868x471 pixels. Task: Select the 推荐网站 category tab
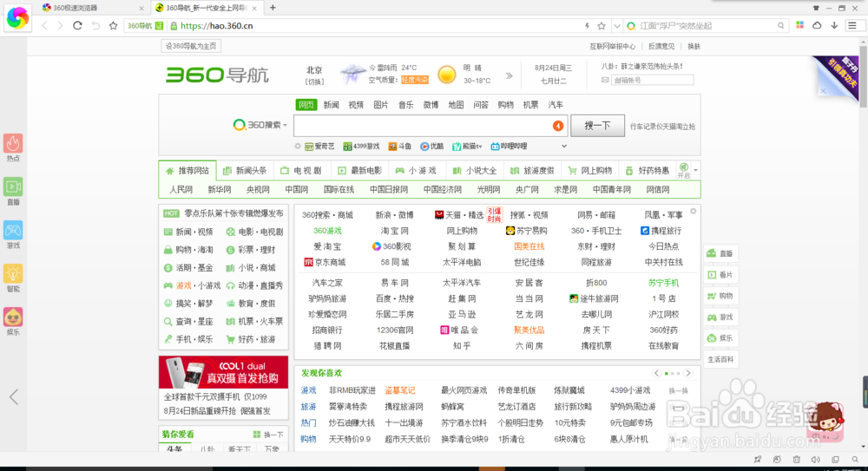[x=187, y=171]
